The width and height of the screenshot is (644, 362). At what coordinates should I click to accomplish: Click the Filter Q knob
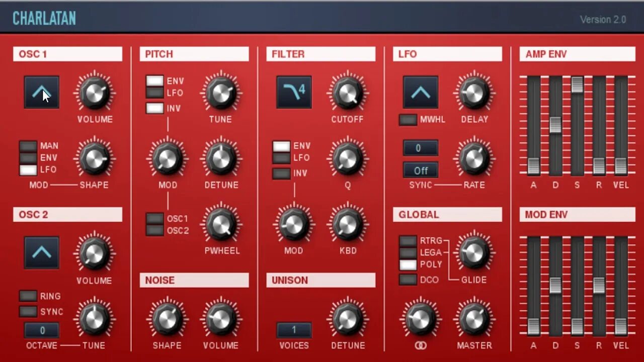(348, 158)
